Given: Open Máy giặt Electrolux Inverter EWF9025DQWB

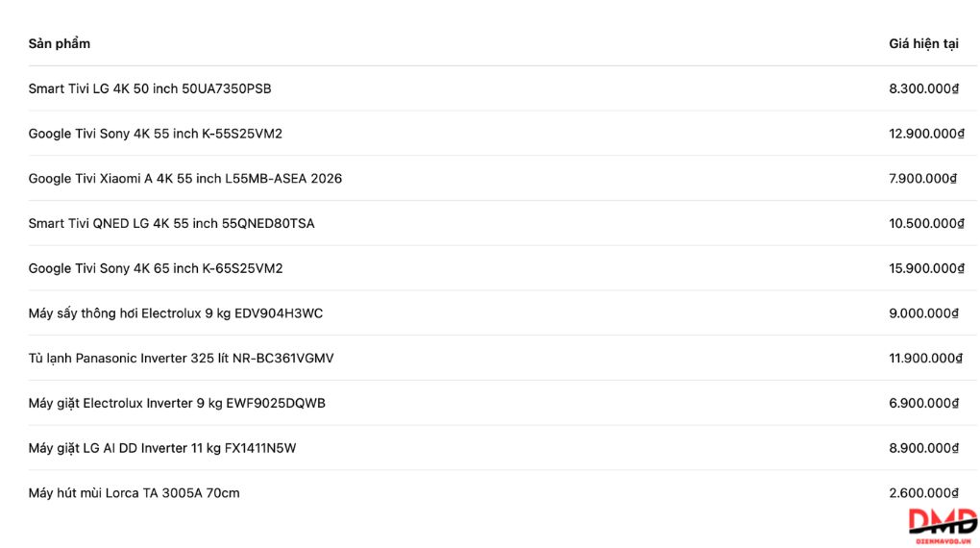Looking at the screenshot, I should click(177, 404).
